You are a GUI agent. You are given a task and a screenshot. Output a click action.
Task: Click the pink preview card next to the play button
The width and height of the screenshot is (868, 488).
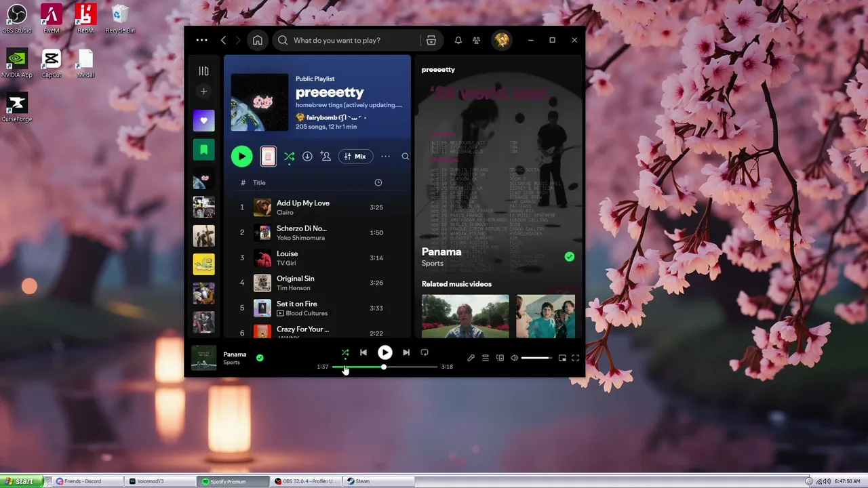coord(268,157)
